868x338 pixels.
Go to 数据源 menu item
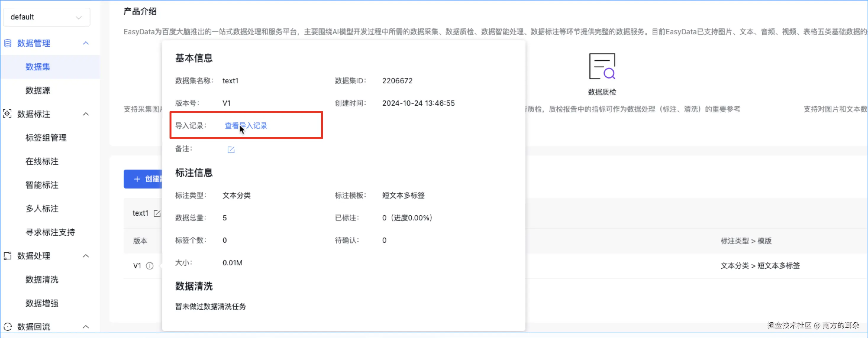click(x=38, y=91)
